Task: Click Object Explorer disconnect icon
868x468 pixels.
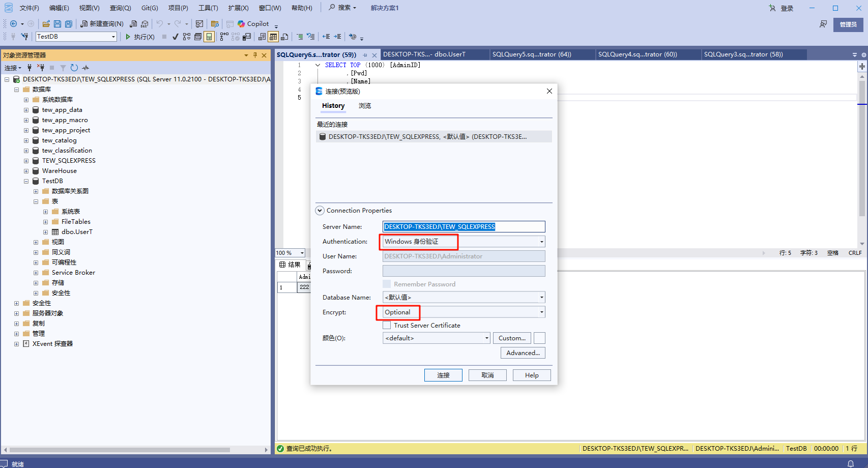Action: pyautogui.click(x=41, y=68)
